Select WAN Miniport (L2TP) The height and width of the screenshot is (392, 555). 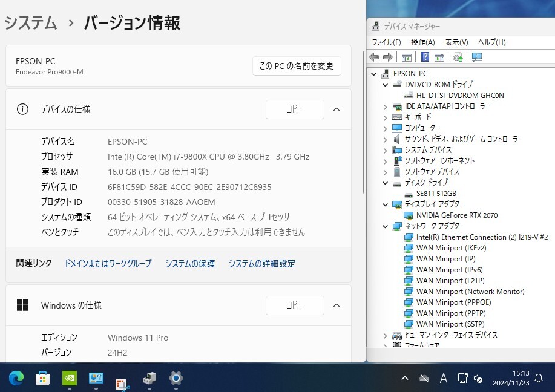coord(450,281)
